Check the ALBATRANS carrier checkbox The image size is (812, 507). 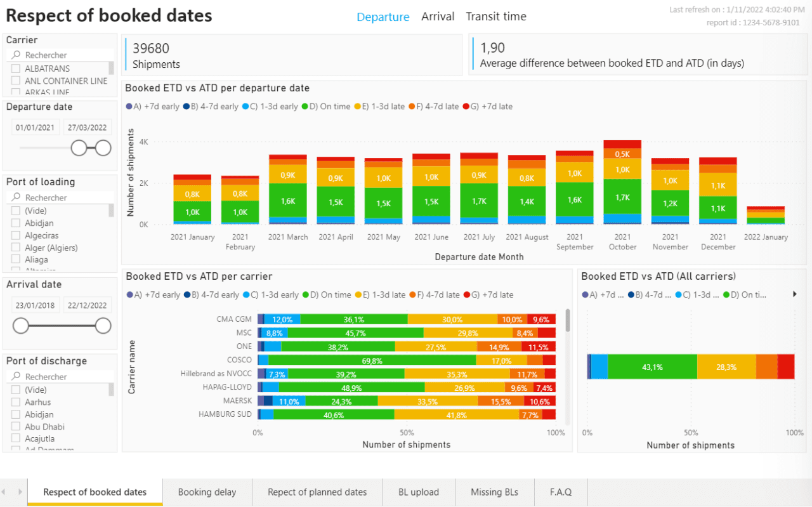pos(16,69)
